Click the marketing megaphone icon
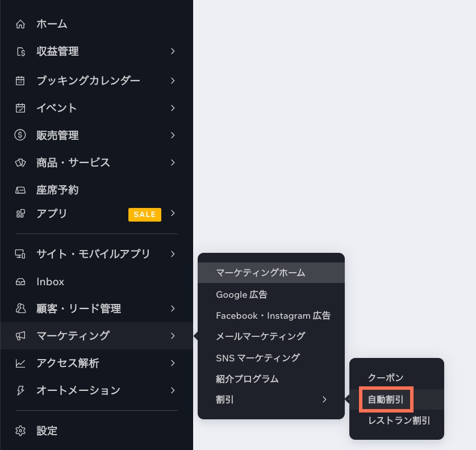Viewport: 476px width, 450px height. [x=20, y=336]
